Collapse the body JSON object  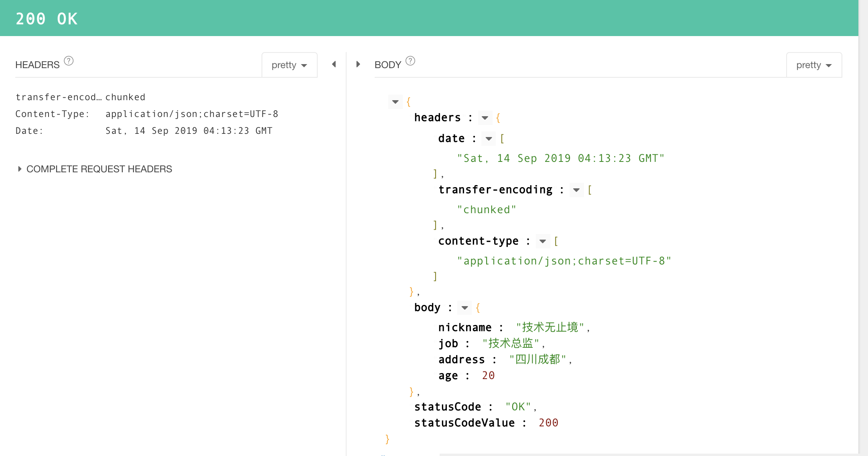(465, 308)
